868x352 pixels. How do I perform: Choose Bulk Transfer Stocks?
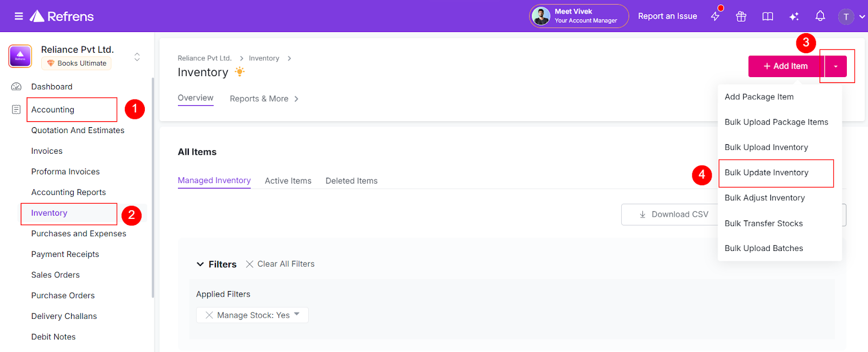(x=763, y=223)
